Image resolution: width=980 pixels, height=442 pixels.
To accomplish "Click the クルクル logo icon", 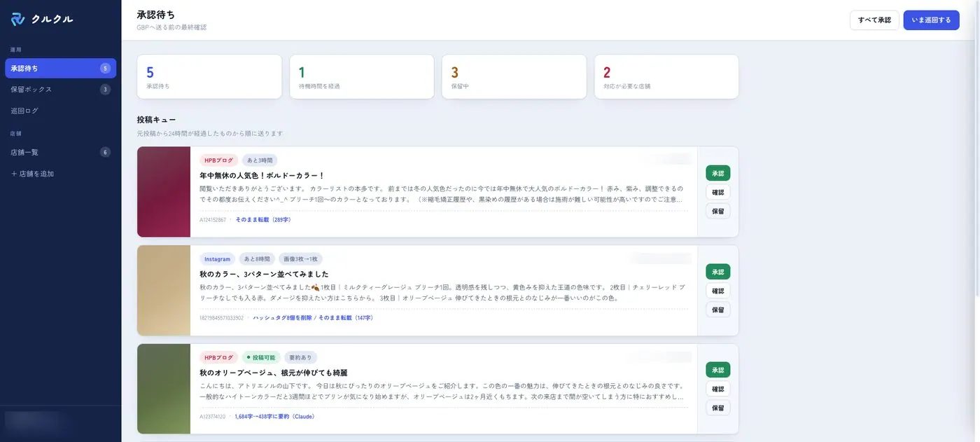I will (x=17, y=19).
